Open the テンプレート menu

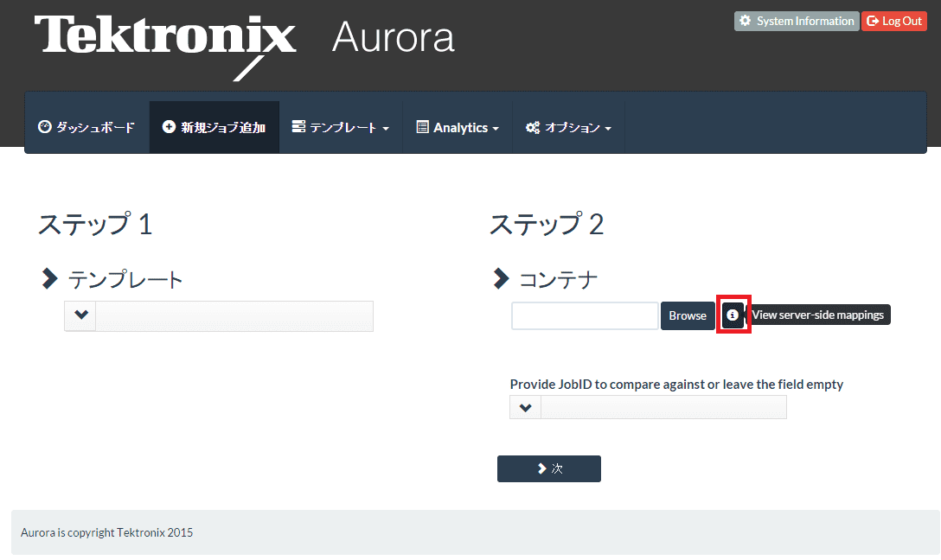340,127
